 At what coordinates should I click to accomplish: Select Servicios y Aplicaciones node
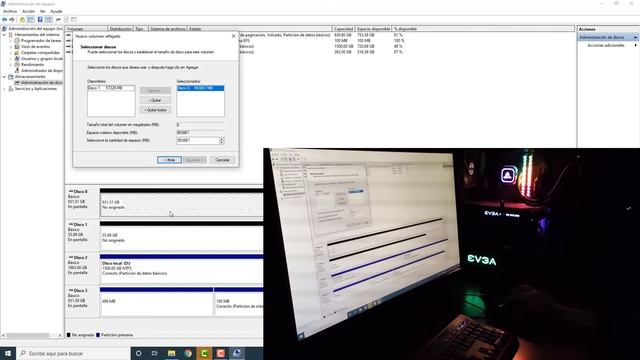36,89
